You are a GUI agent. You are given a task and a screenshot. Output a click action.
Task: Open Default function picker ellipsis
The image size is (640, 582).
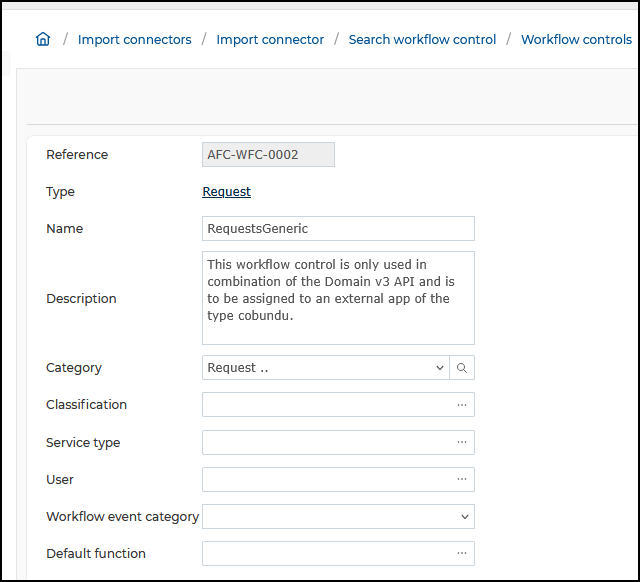coord(462,553)
